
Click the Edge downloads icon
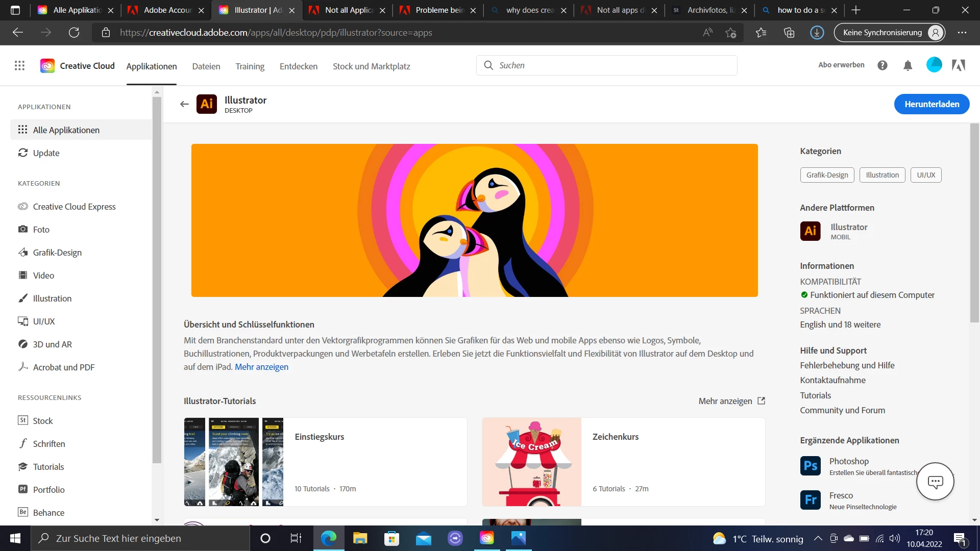(x=817, y=33)
